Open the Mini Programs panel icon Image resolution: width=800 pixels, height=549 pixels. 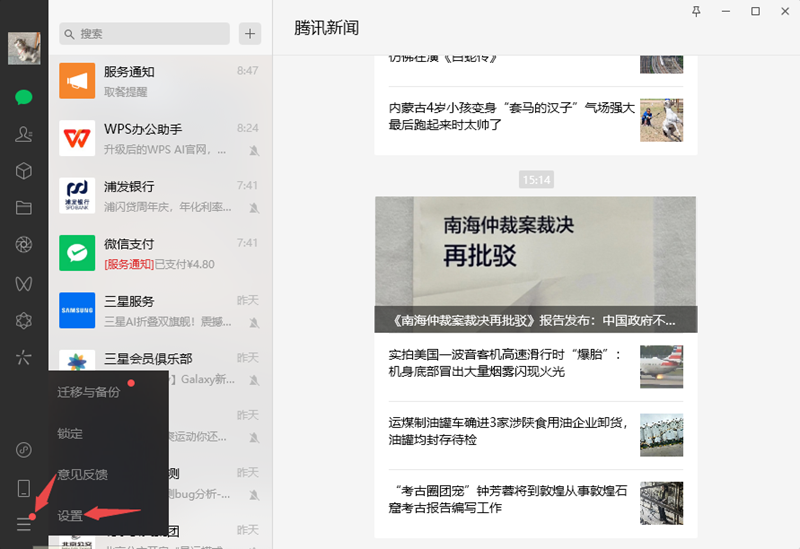(24, 450)
